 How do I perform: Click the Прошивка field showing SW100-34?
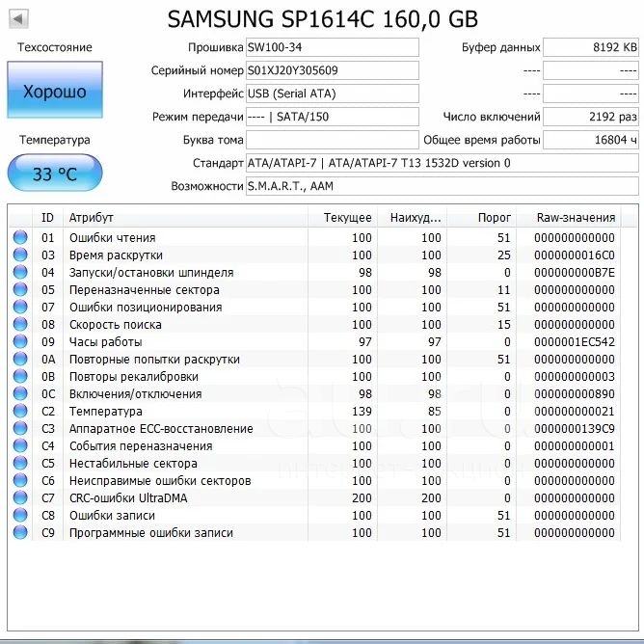pyautogui.click(x=332, y=47)
